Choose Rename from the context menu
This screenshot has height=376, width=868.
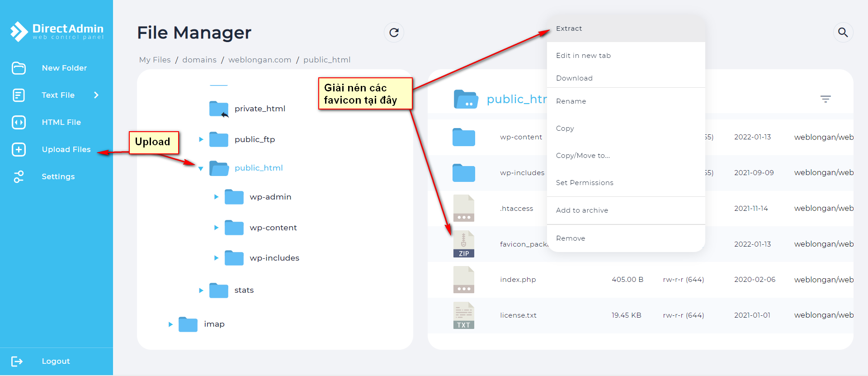(626, 101)
